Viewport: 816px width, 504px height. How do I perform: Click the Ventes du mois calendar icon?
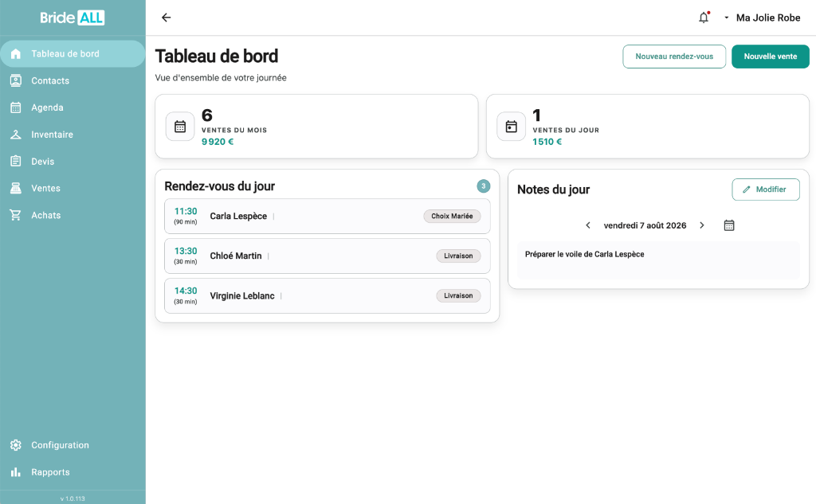[180, 127]
